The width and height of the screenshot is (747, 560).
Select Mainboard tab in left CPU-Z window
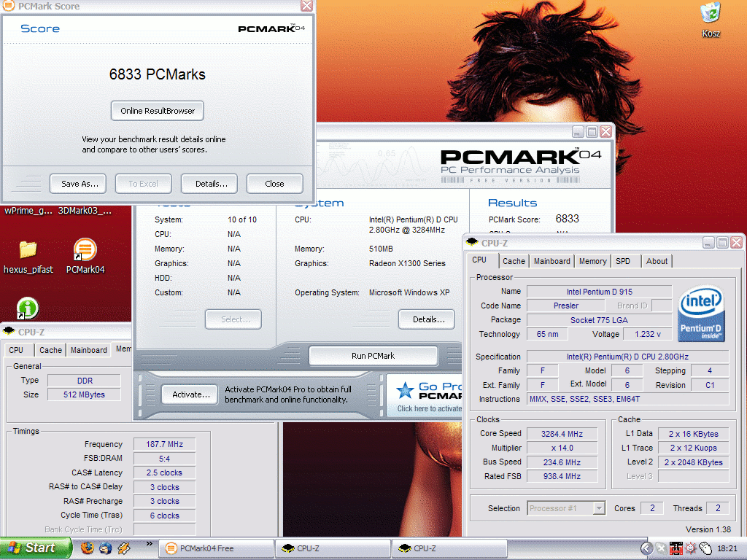pos(88,350)
